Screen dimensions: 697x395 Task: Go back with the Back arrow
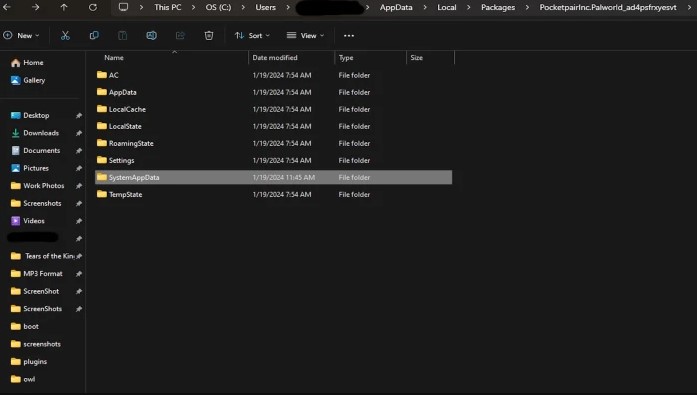point(6,7)
